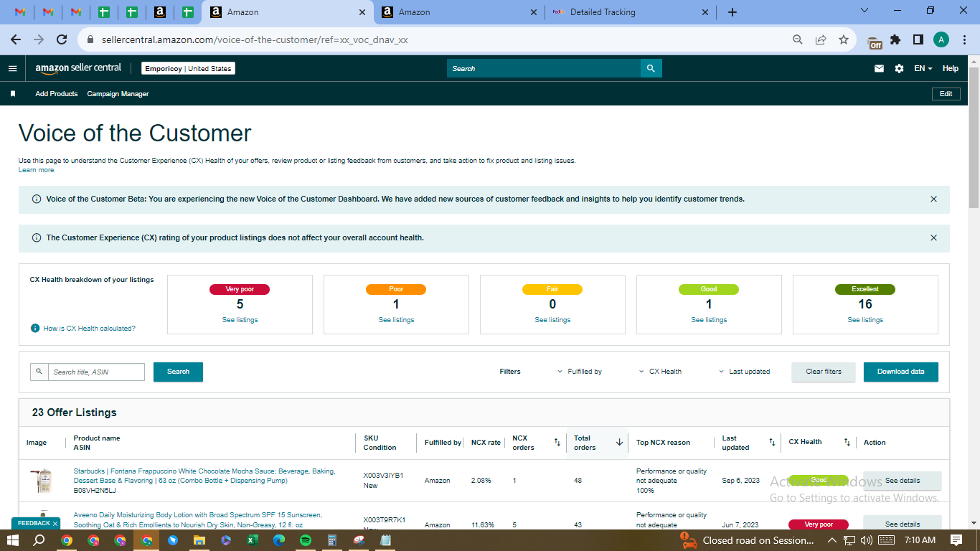Expand the CX Health filter dropdown
This screenshot has height=551, width=980.
coord(660,372)
